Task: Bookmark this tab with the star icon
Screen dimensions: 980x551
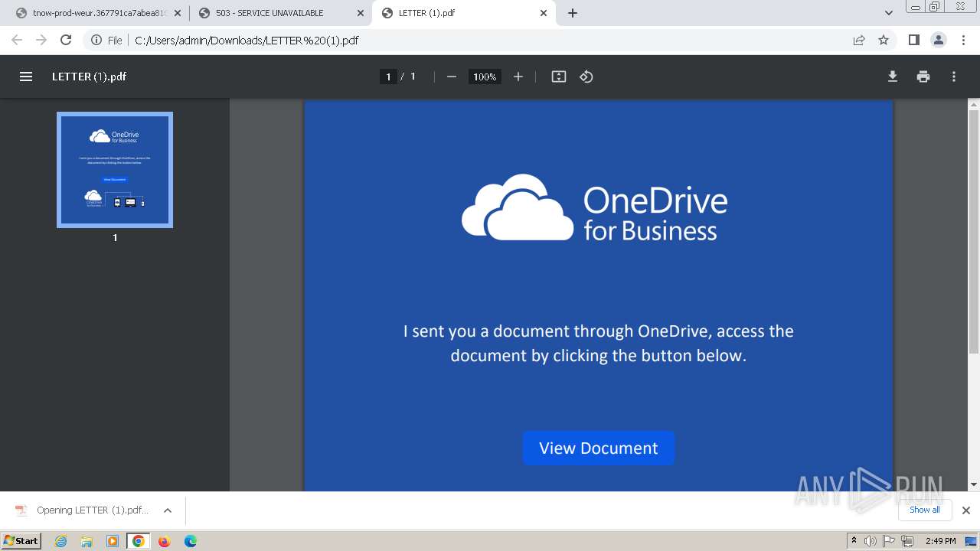Action: tap(884, 40)
